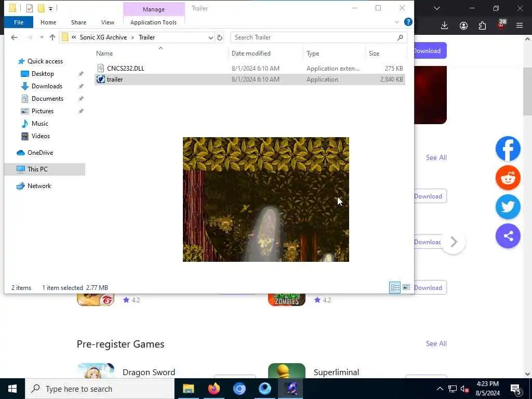532x399 pixels.
Task: Sort by Size column header
Action: pos(374,54)
